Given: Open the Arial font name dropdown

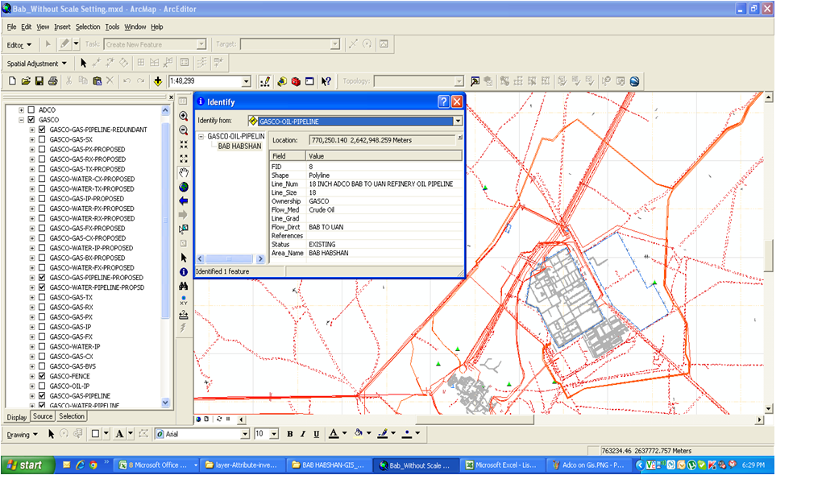Looking at the screenshot, I should click(x=245, y=434).
